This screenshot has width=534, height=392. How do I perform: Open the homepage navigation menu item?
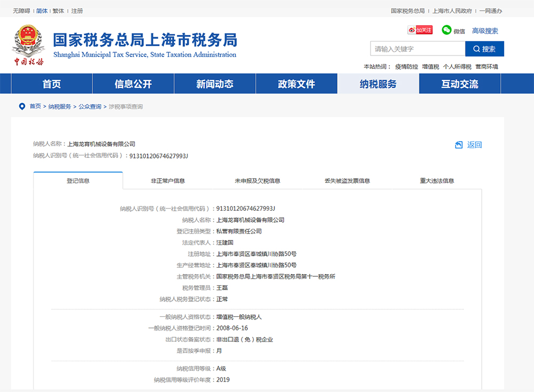coord(52,84)
